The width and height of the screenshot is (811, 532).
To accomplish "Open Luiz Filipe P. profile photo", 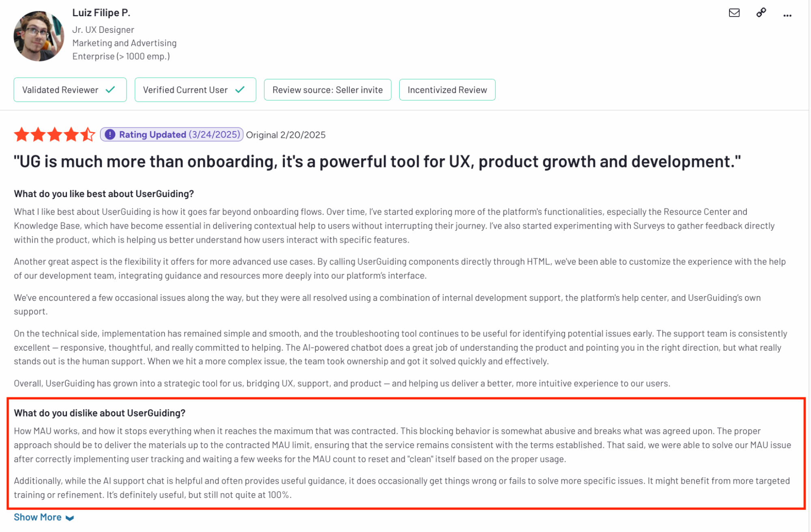I will (x=39, y=36).
